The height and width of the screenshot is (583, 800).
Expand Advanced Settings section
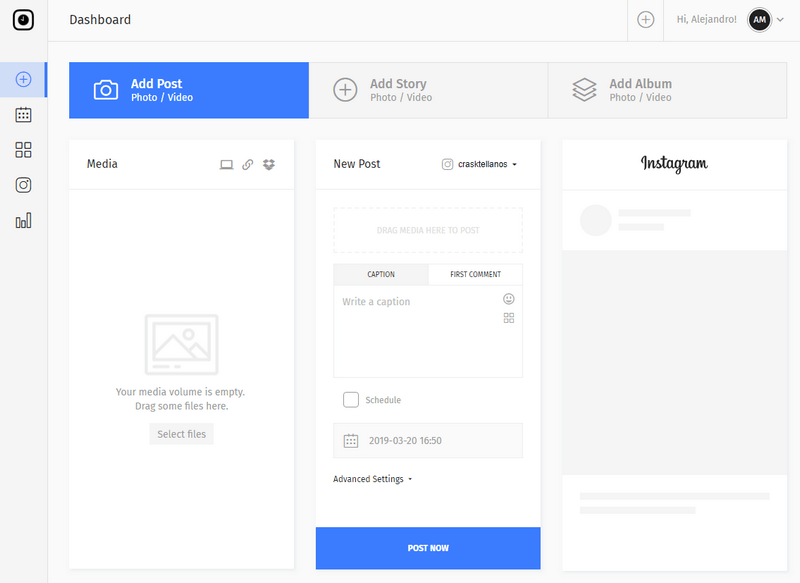(372, 479)
